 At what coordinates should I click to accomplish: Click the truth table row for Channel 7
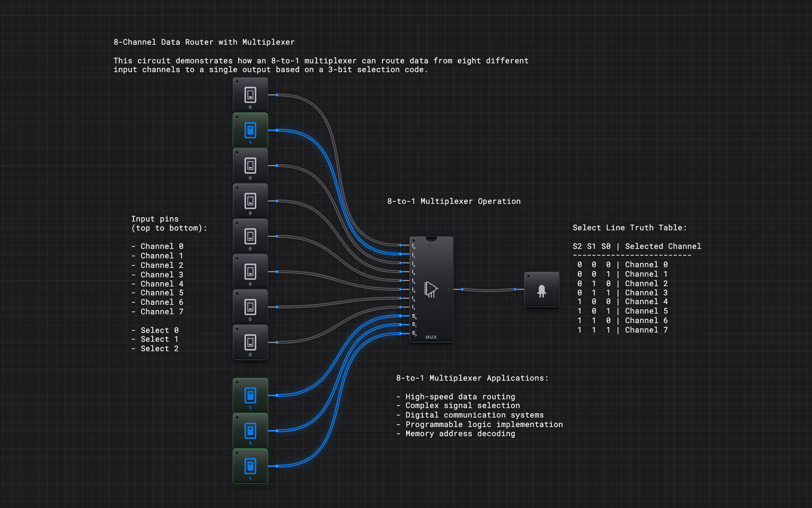point(623,330)
